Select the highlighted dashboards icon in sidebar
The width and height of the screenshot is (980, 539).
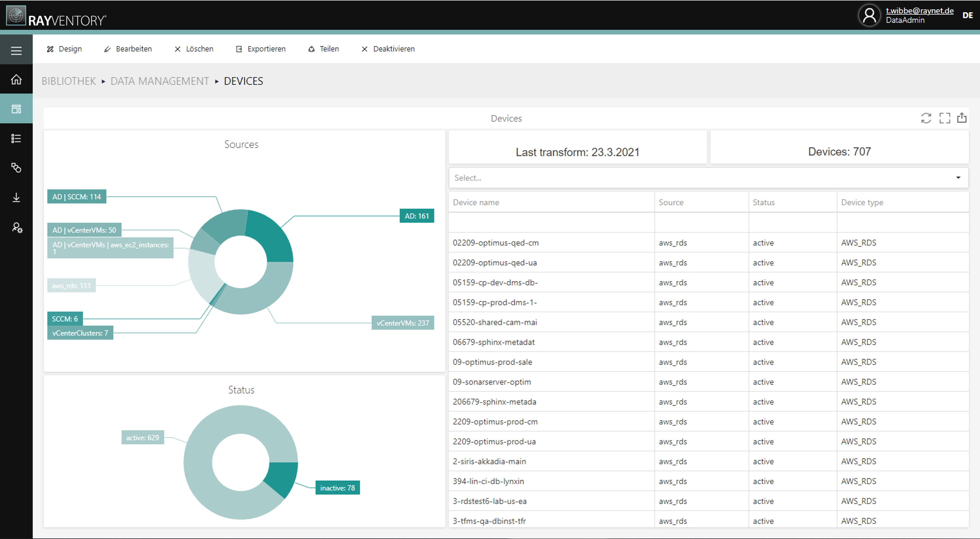16,108
